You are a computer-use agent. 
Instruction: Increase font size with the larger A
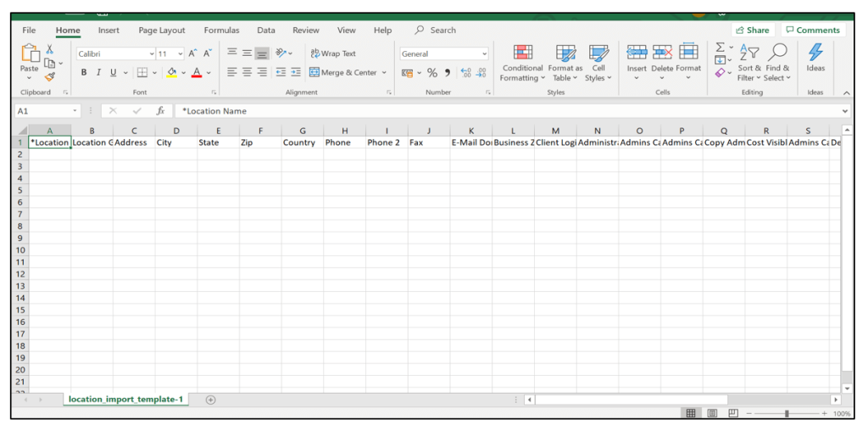(x=192, y=53)
